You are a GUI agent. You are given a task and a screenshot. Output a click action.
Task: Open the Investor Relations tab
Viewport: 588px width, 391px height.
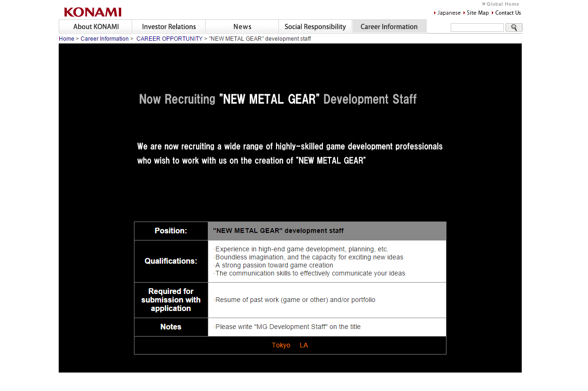pyautogui.click(x=169, y=27)
